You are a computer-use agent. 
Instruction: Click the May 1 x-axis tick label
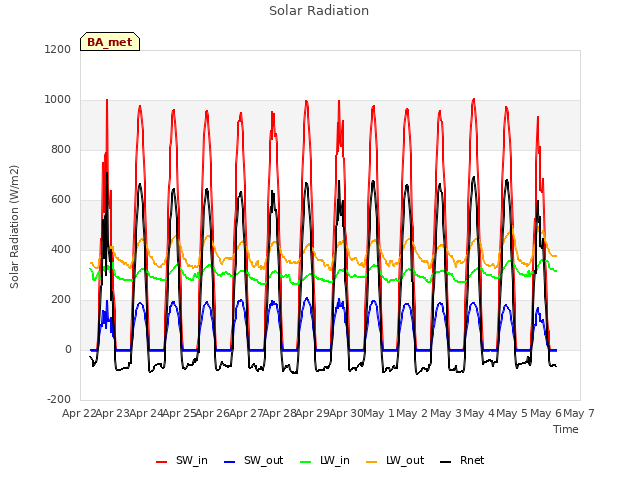pos(379,413)
